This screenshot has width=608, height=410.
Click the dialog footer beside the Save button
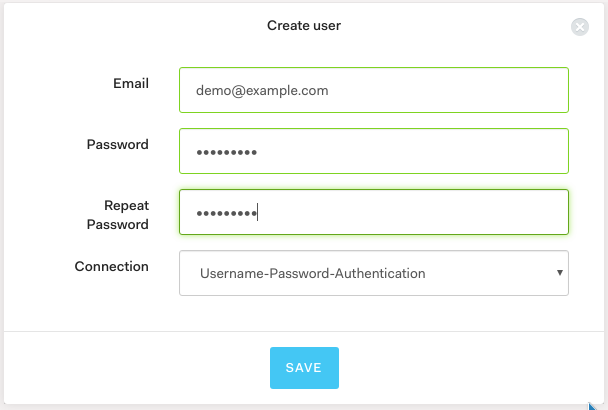pyautogui.click(x=465, y=368)
